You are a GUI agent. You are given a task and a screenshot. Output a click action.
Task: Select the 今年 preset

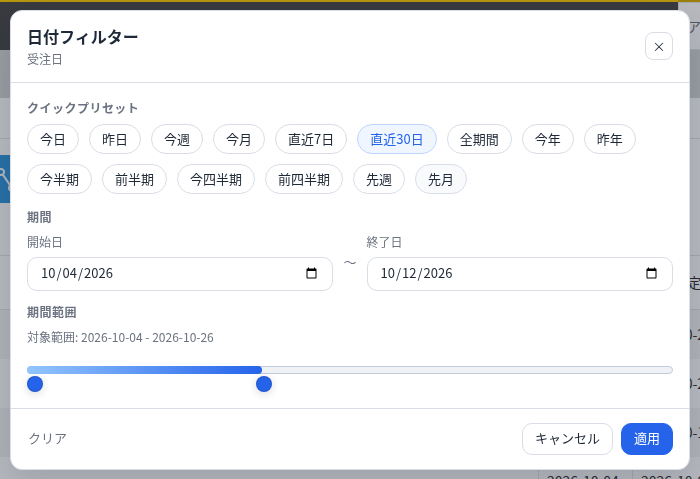pyautogui.click(x=548, y=139)
